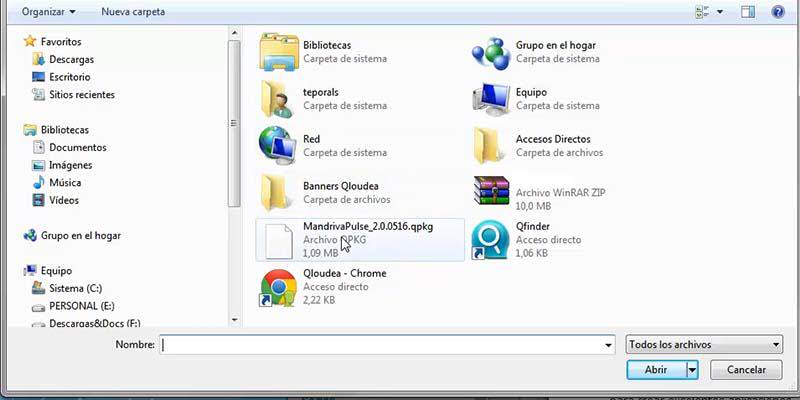Select the Qloudea - Chrome shortcut icon
The height and width of the screenshot is (400, 800).
click(x=279, y=287)
